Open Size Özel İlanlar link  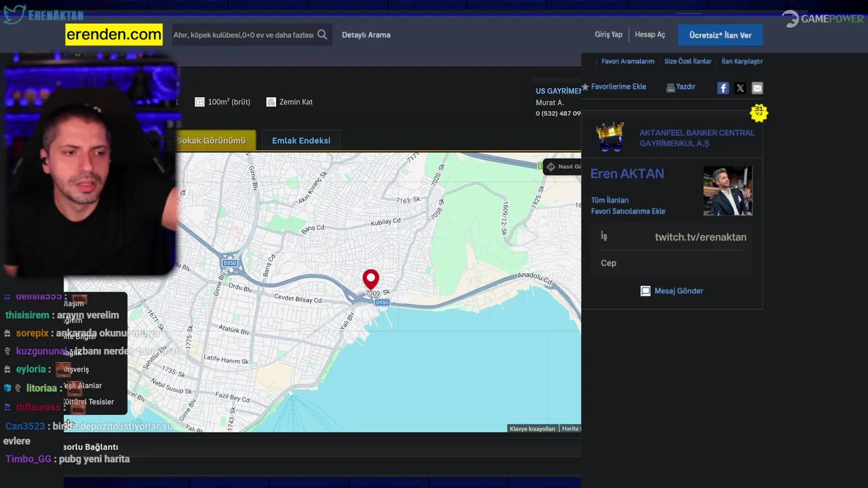pyautogui.click(x=688, y=61)
